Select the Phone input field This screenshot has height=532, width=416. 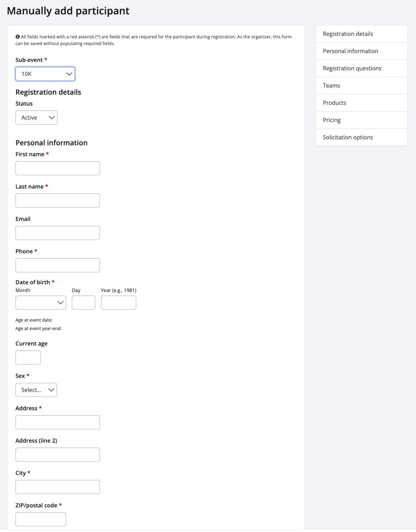(58, 265)
